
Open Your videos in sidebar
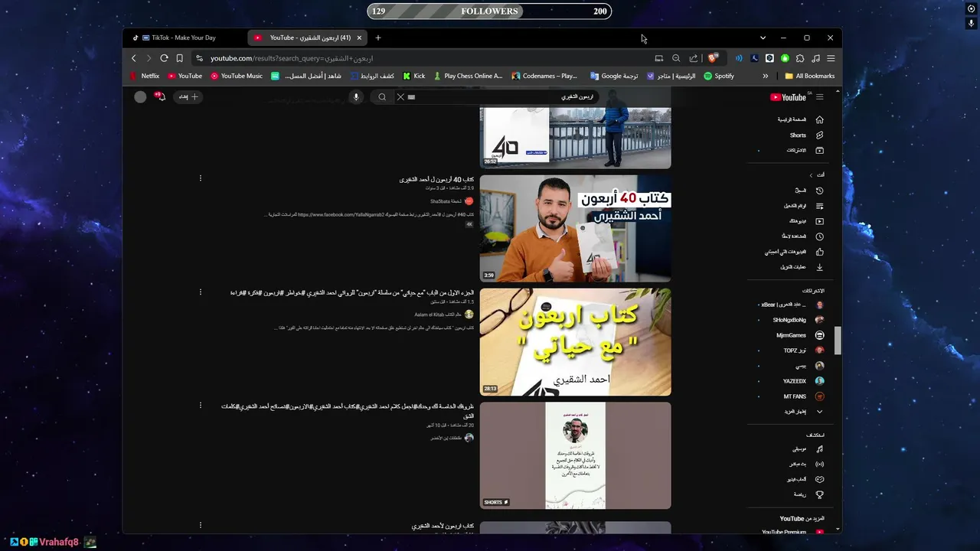[806, 221]
